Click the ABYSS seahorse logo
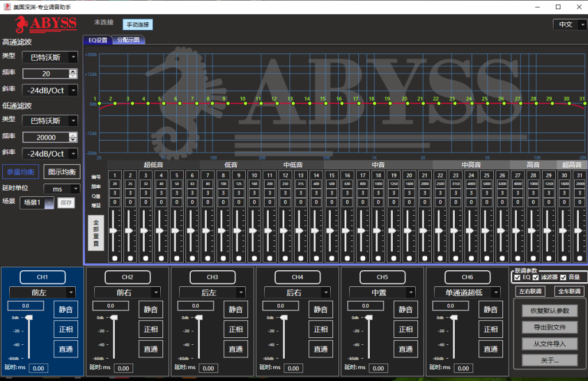Screen dimensions: 588x381 click(x=46, y=24)
